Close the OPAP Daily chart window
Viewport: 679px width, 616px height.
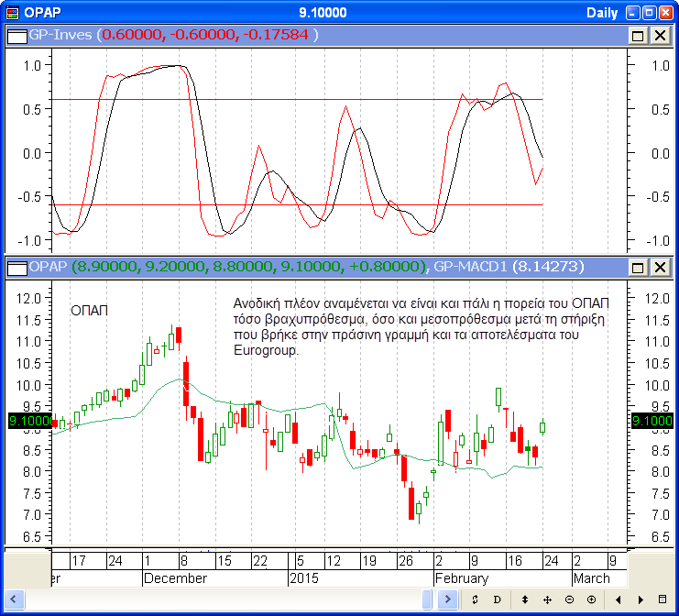click(666, 13)
